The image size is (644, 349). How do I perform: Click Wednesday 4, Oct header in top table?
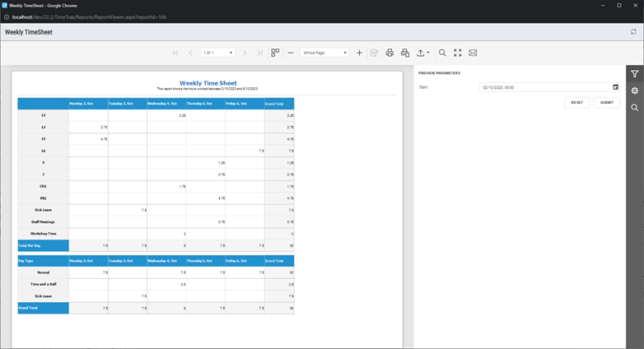[x=167, y=104]
